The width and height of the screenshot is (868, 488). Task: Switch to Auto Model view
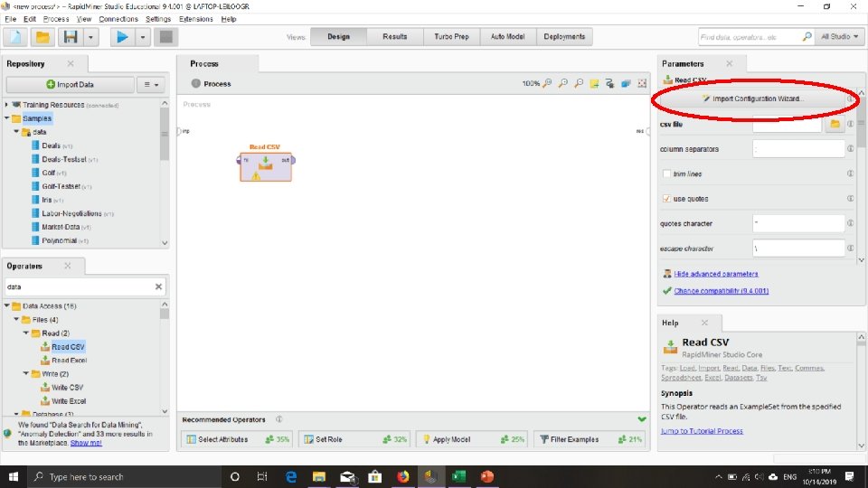[x=507, y=36]
